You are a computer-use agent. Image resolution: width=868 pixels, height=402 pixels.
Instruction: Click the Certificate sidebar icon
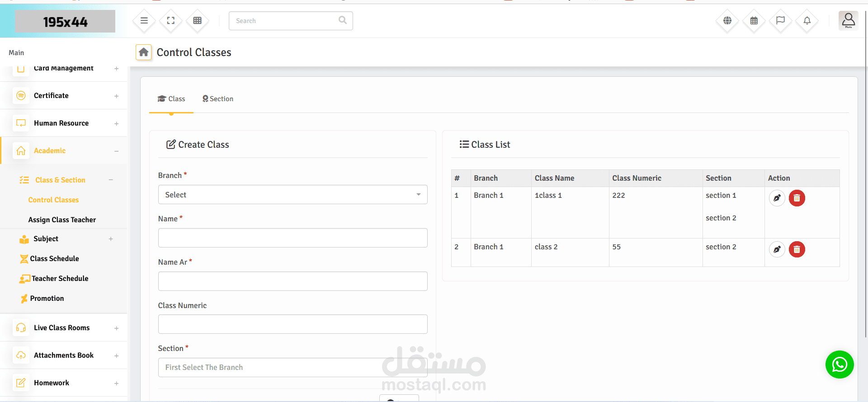tap(21, 96)
